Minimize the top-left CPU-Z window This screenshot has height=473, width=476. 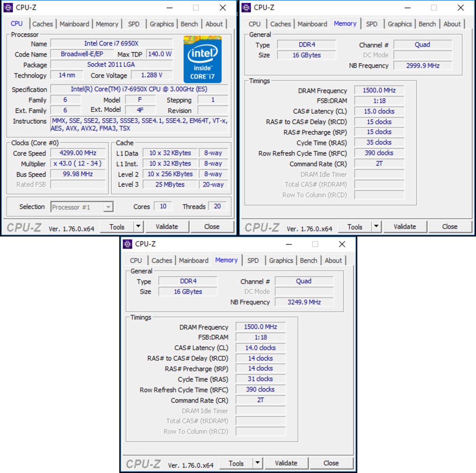click(170, 8)
